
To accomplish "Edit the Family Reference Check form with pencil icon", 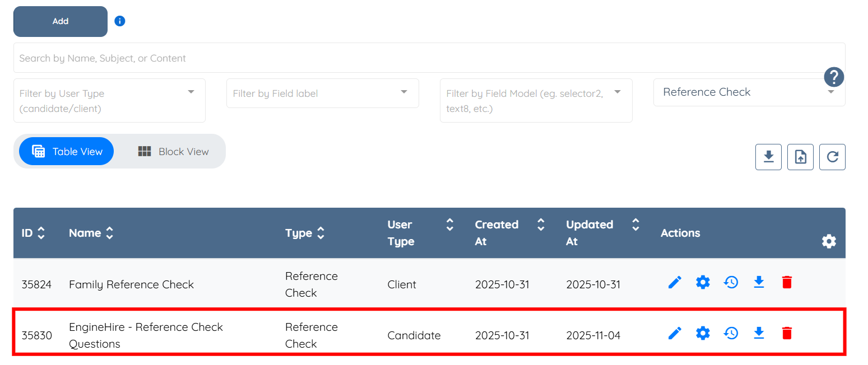I will (x=675, y=283).
